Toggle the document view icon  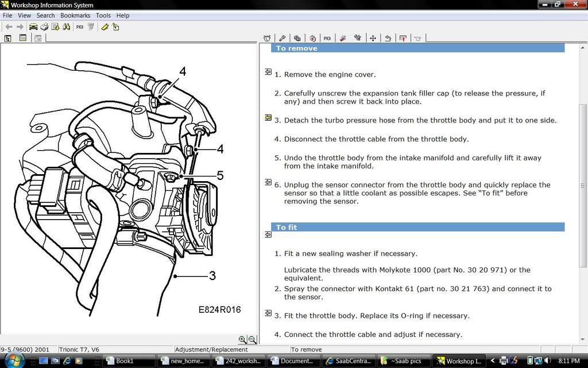point(23,37)
